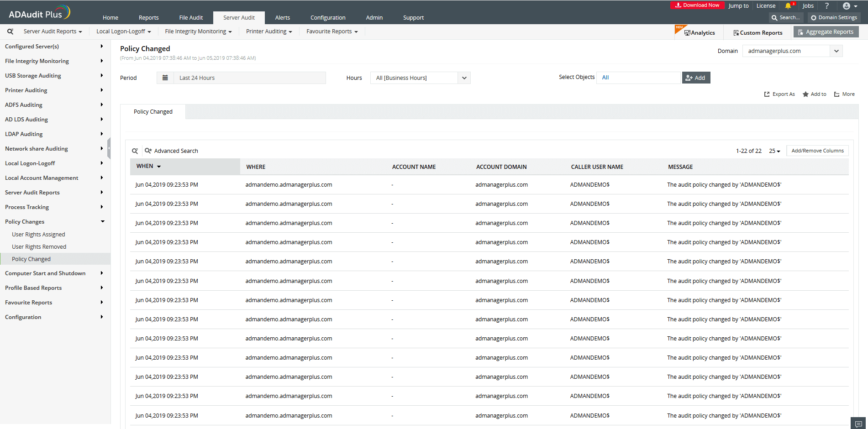This screenshot has height=429, width=868.
Task: Open the Admin tab
Action: pyautogui.click(x=374, y=18)
